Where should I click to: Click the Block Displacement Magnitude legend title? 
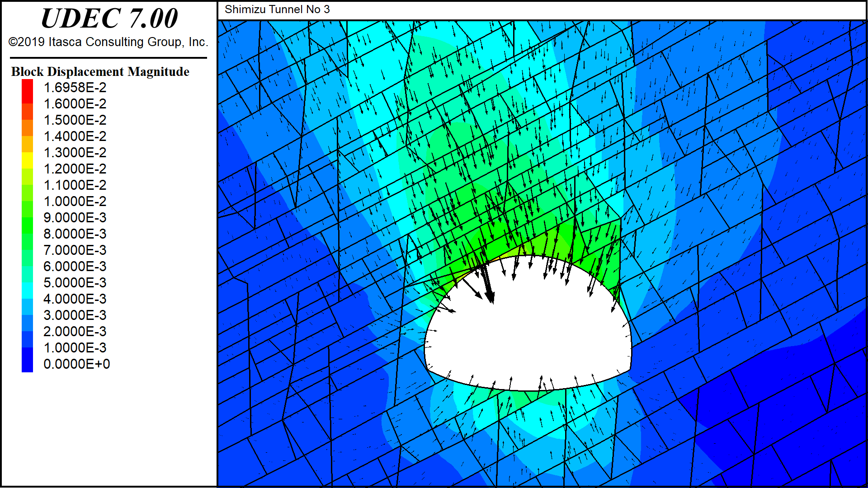[100, 72]
